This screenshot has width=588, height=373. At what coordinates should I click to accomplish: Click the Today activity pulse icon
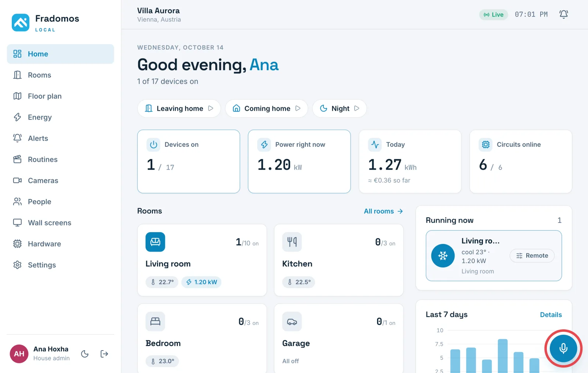(x=375, y=145)
